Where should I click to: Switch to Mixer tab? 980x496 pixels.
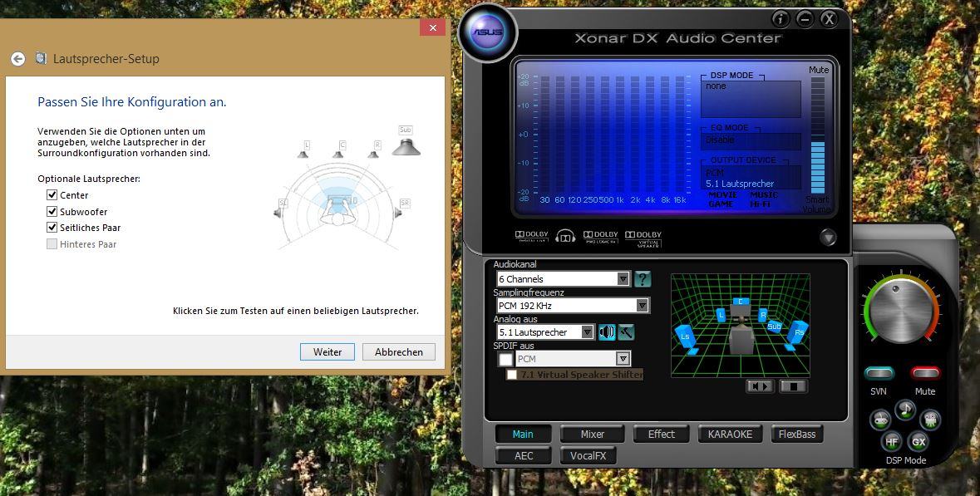coord(593,435)
